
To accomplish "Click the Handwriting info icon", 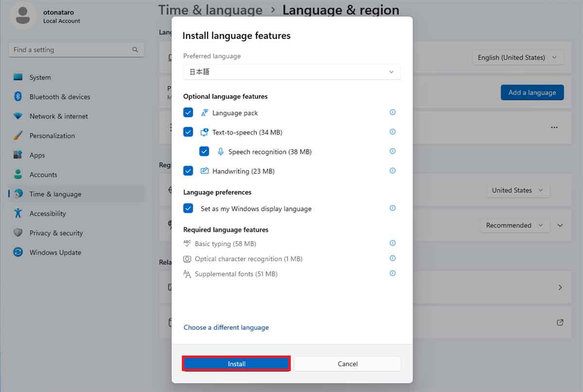I will click(393, 170).
